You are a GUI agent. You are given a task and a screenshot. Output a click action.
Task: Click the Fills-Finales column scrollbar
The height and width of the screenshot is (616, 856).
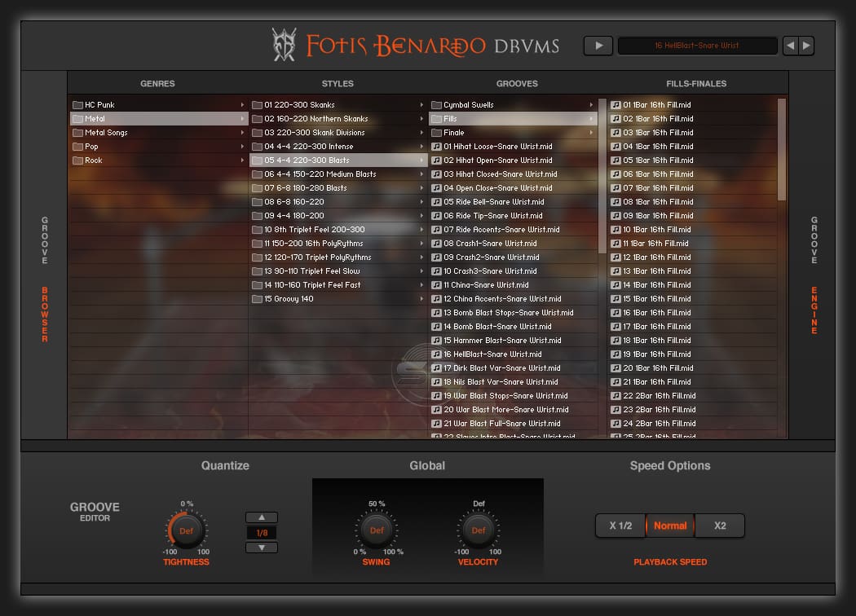tap(781, 149)
